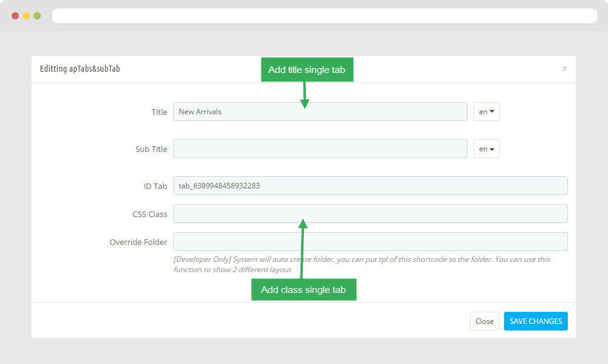
Task: Select the ID Tab input field
Action: (x=370, y=186)
